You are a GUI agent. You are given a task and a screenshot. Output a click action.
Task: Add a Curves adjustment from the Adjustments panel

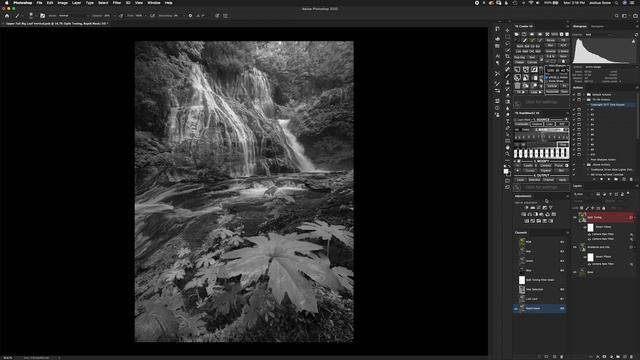point(539,207)
